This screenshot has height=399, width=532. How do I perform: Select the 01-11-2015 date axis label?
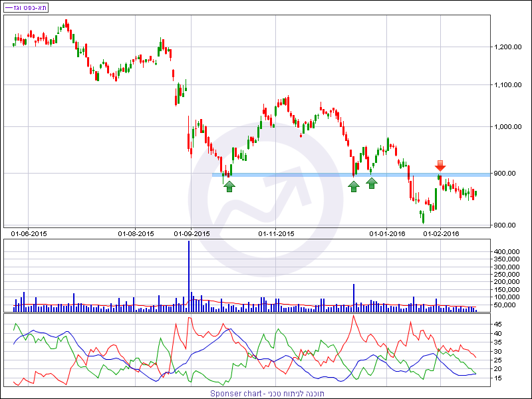tap(276, 233)
